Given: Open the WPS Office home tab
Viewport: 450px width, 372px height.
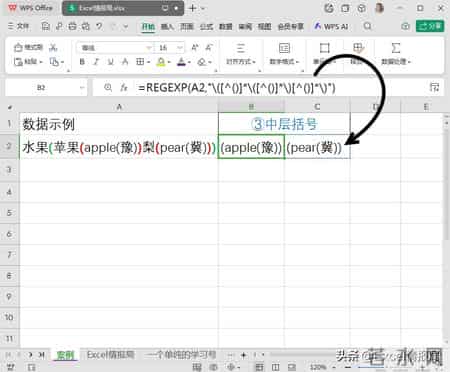Looking at the screenshot, I should pyautogui.click(x=31, y=8).
